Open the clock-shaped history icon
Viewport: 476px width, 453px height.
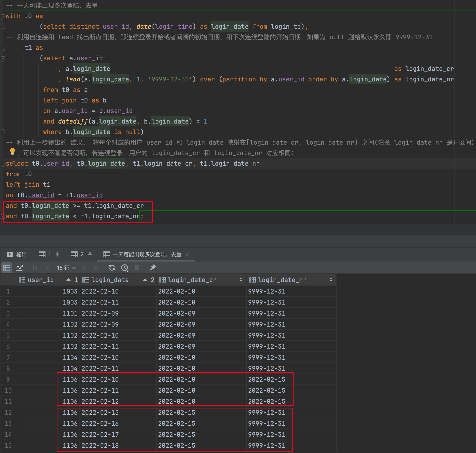pos(125,267)
